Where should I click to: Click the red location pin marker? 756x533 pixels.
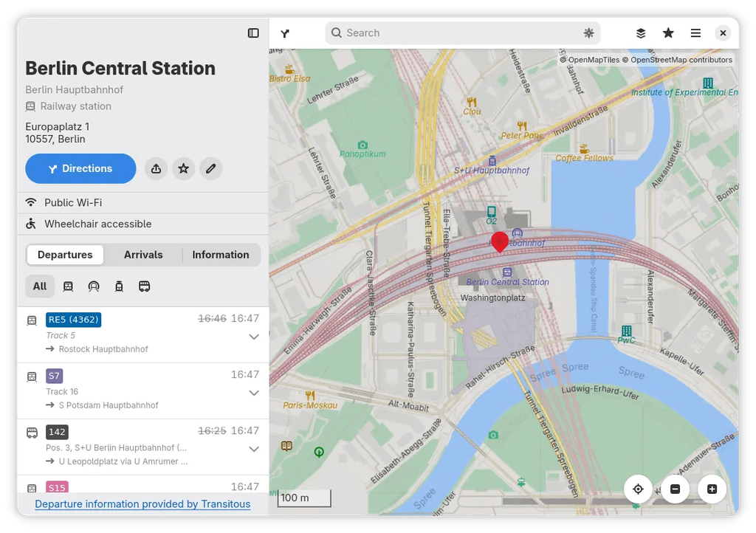pos(500,241)
